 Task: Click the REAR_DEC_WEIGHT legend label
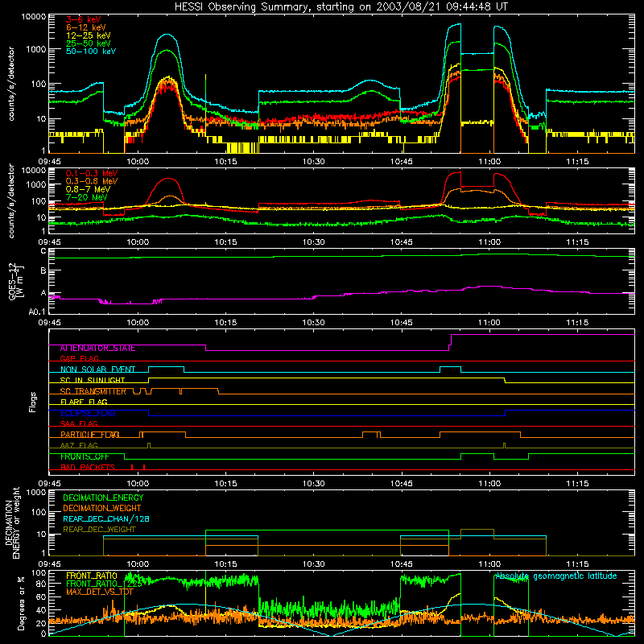(99, 530)
